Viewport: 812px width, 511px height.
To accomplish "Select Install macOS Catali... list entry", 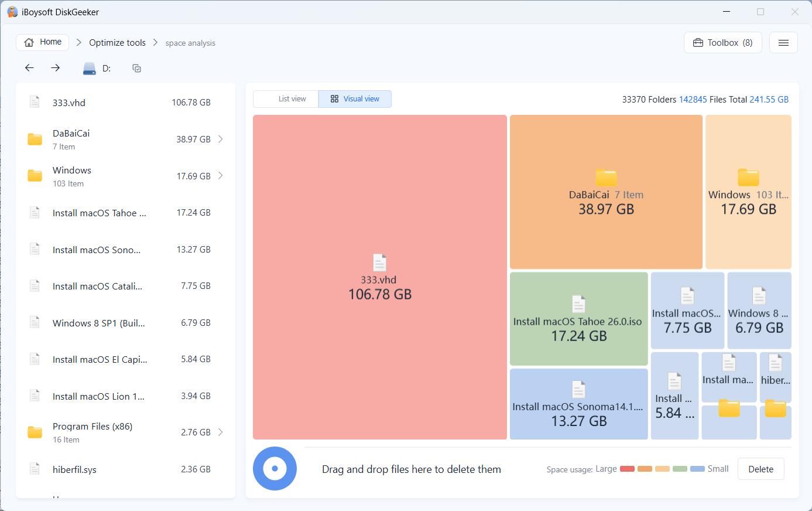I will point(125,286).
